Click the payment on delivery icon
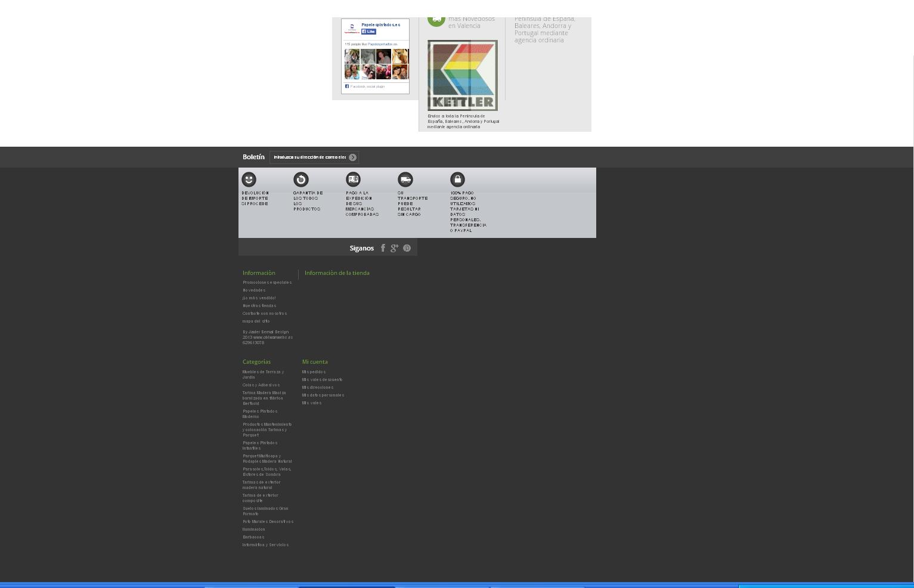 point(353,180)
